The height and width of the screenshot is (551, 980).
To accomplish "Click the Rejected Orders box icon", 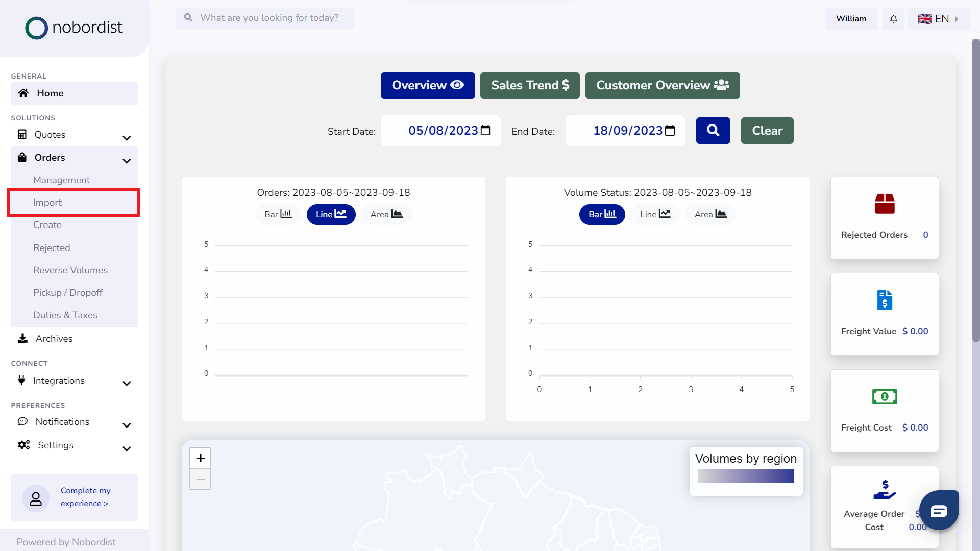I will (885, 204).
